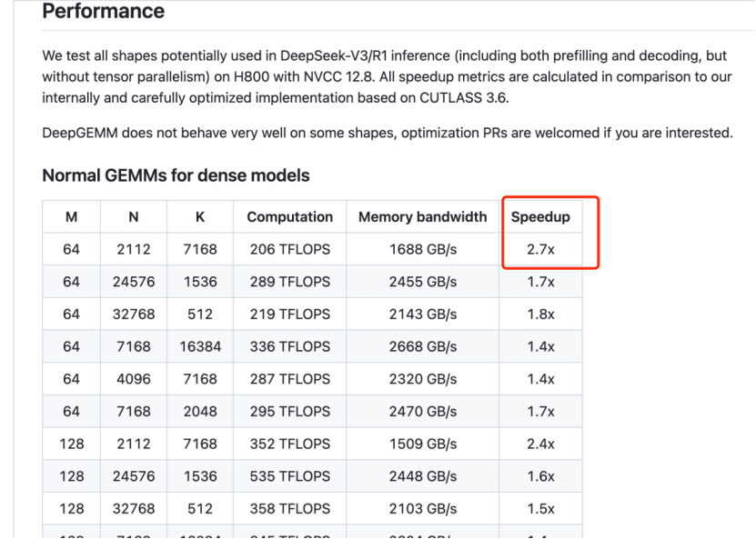This screenshot has height=539, width=756.
Task: Select the 2.7x speedup cell
Action: 540,249
